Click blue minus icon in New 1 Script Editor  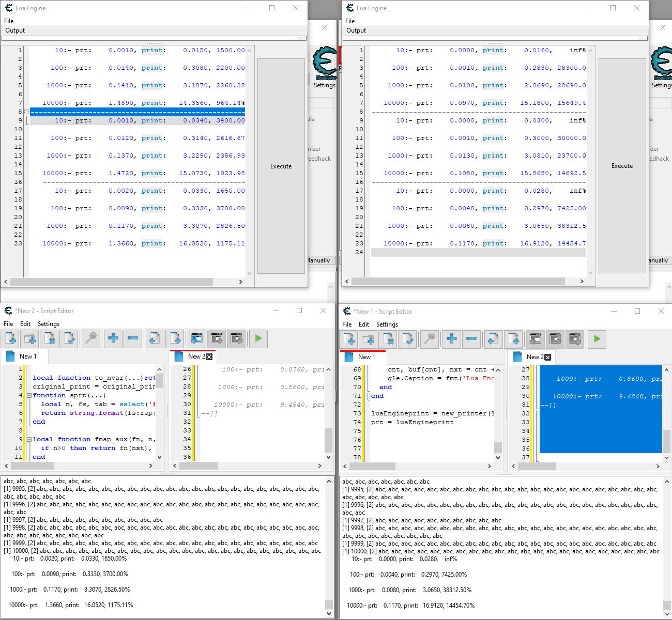471,339
